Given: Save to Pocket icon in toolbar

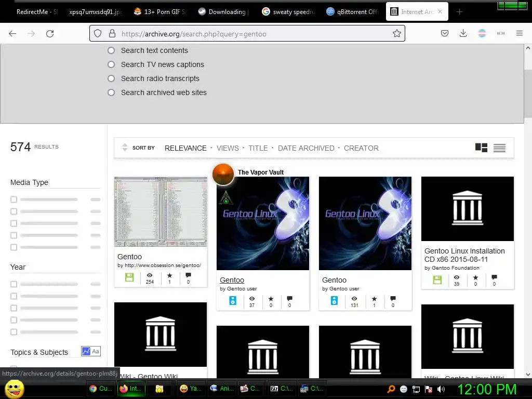Looking at the screenshot, I should 445,33.
